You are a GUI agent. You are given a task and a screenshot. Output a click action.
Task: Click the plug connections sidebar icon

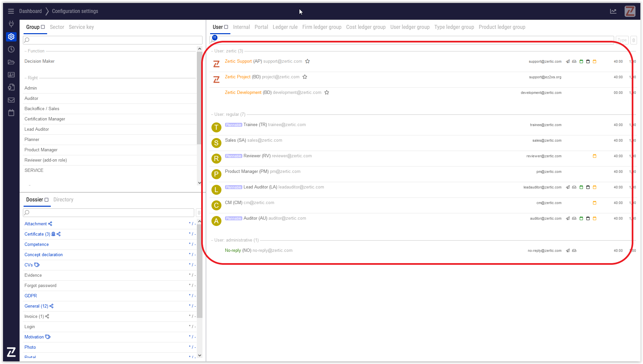pyautogui.click(x=11, y=24)
